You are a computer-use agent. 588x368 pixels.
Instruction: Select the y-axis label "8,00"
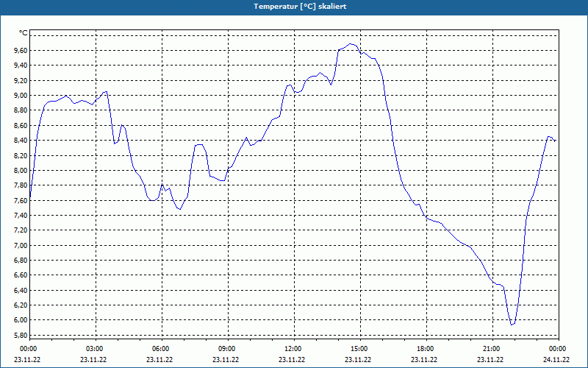tap(21, 171)
